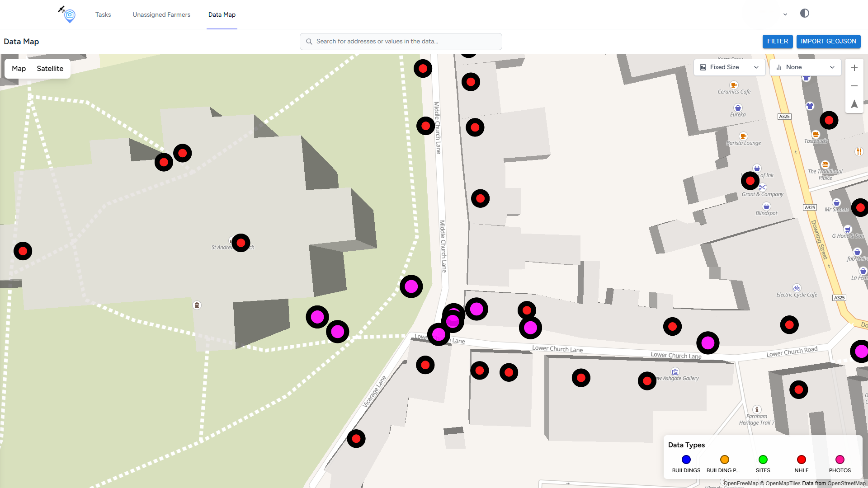
Task: Click the Ceramics Cafe map icon
Action: (734, 85)
